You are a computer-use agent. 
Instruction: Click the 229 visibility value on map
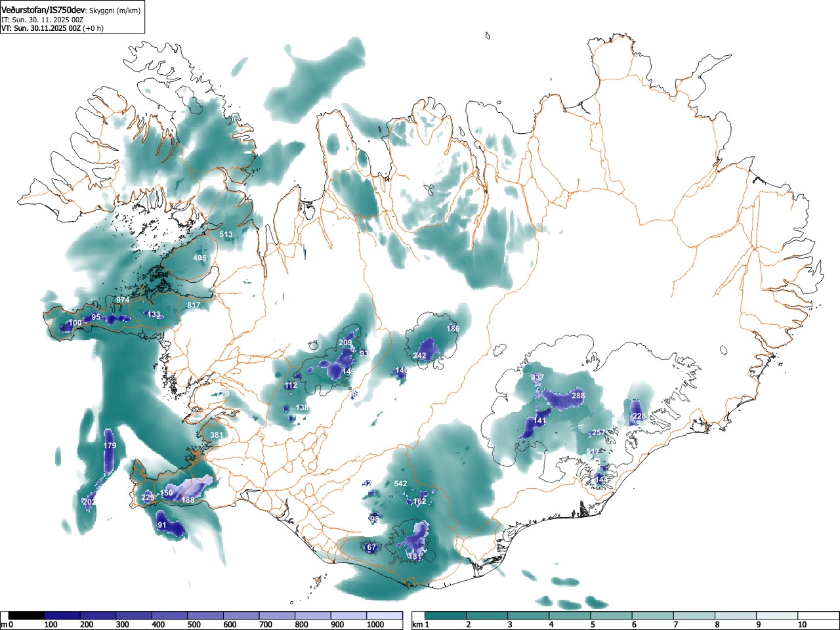tap(148, 497)
